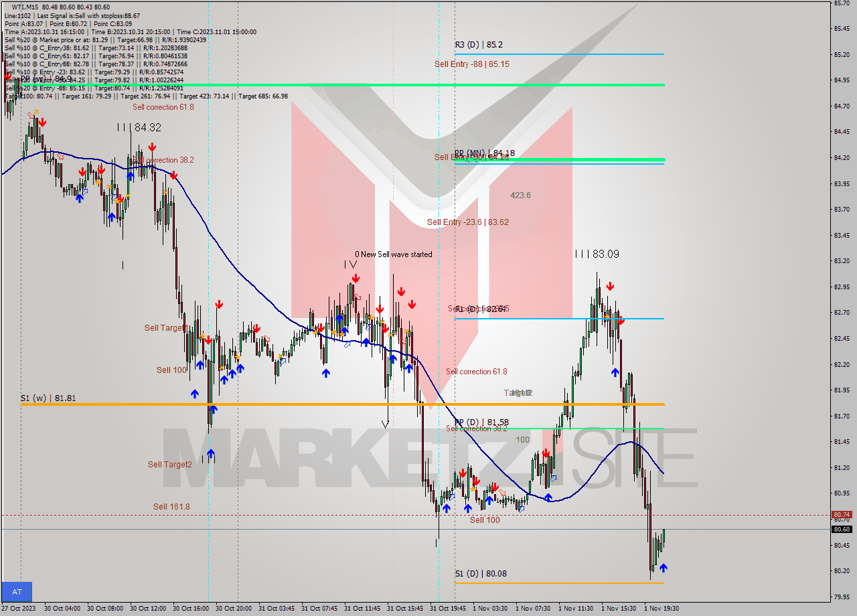Select the 80.60 current price tag

[842, 530]
